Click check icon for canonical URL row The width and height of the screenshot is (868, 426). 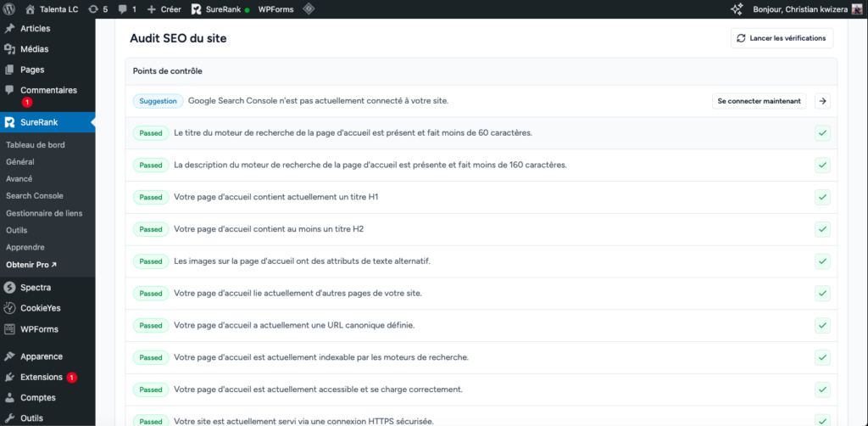[822, 325]
